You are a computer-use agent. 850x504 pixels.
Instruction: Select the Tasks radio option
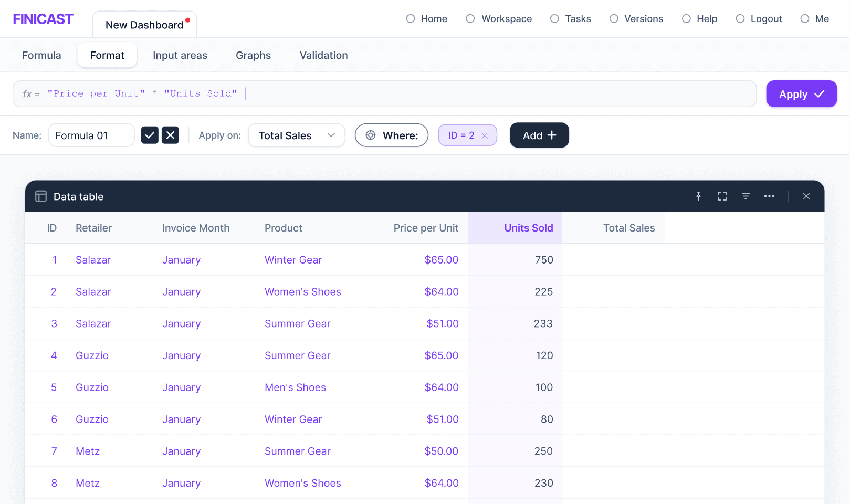pos(554,19)
